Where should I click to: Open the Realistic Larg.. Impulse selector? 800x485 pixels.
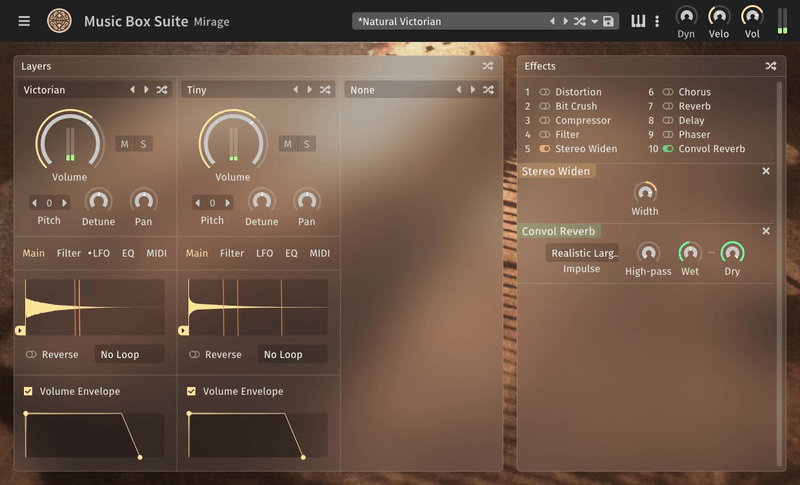click(x=582, y=253)
